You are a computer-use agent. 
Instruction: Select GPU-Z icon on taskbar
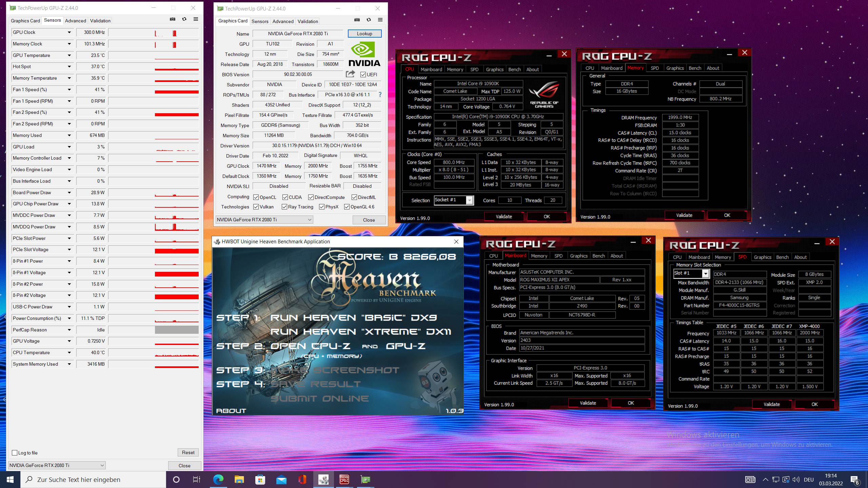click(x=366, y=480)
